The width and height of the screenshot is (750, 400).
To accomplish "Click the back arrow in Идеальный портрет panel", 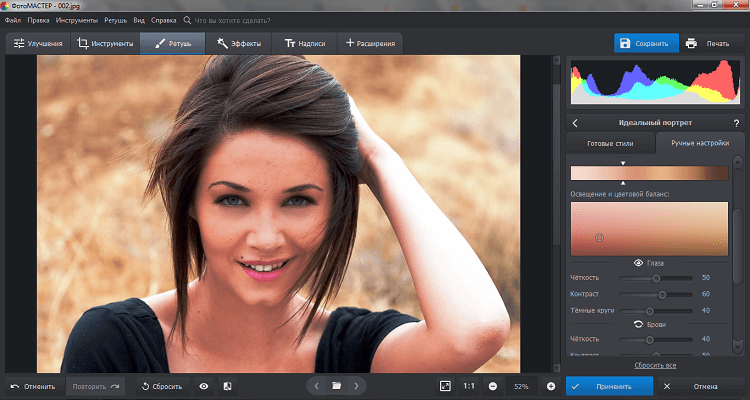I will tap(576, 123).
